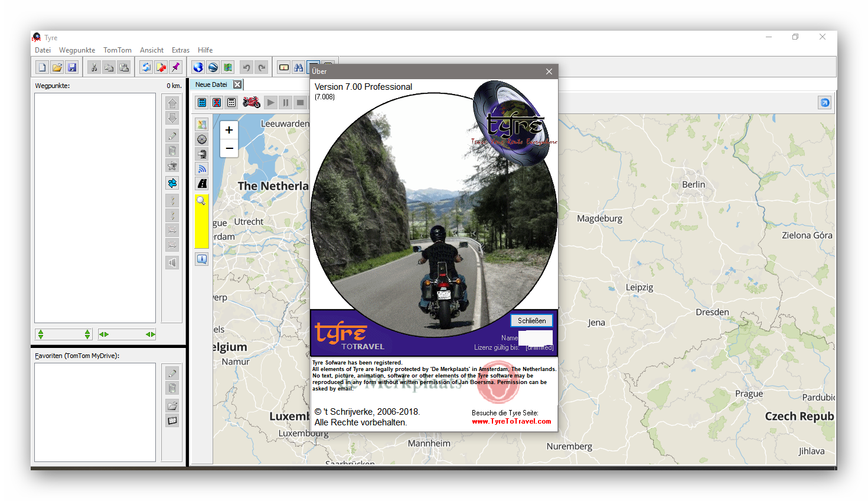This screenshot has width=868, height=501.
Task: Open a file with the folder icon
Action: pyautogui.click(x=57, y=67)
